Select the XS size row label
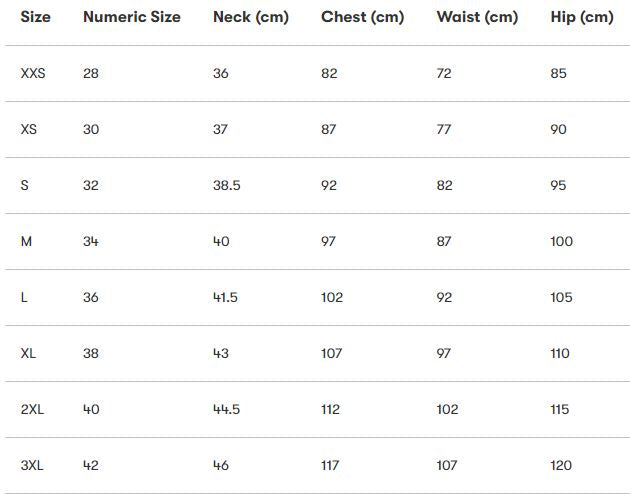This screenshot has height=494, width=636. [29, 129]
